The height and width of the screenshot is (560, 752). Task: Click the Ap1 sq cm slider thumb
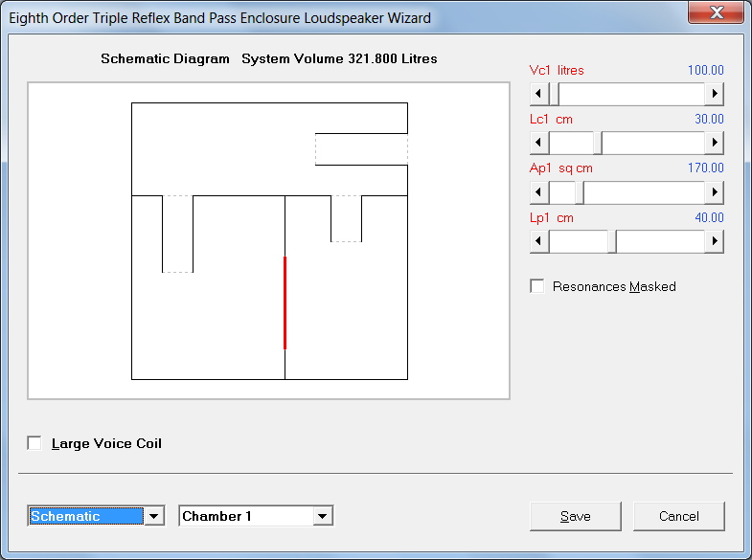580,192
